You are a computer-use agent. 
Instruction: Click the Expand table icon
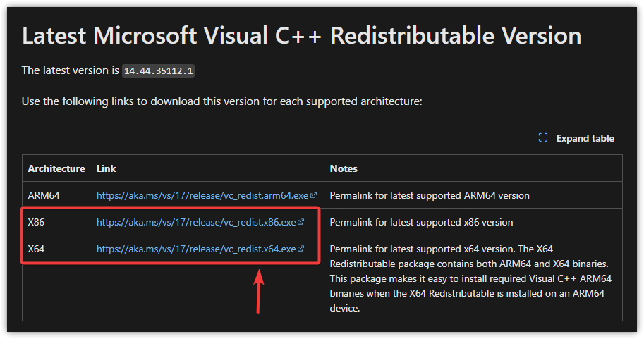pos(543,138)
